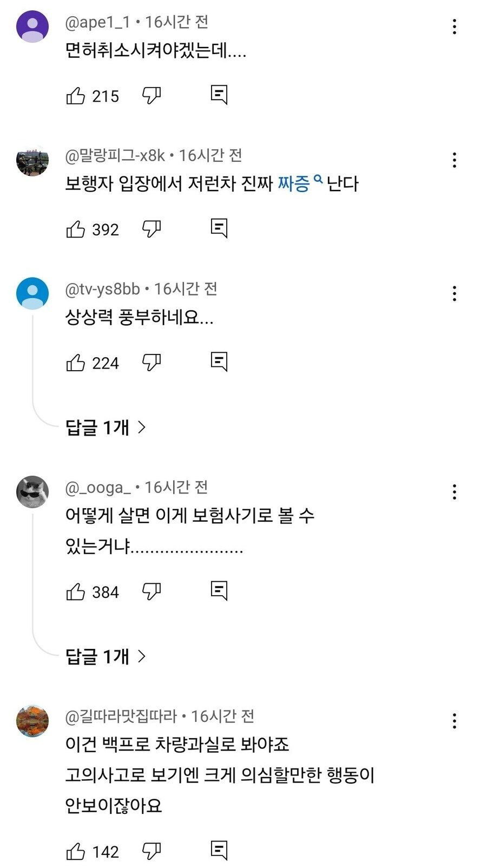Screen dimensions: 487x868
Task: Reply to @ape1_1's comment
Action: [x=219, y=95]
